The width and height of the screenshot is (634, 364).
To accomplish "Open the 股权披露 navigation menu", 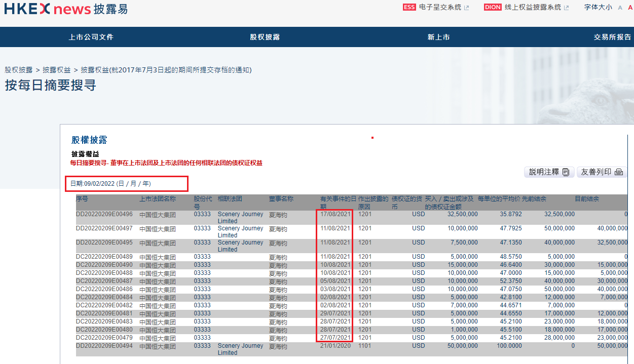I will click(265, 37).
